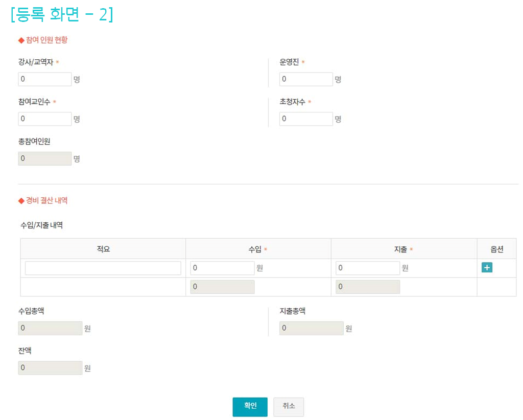523x420 pixels.
Task: Click the 수입총액 total field
Action: [x=50, y=328]
